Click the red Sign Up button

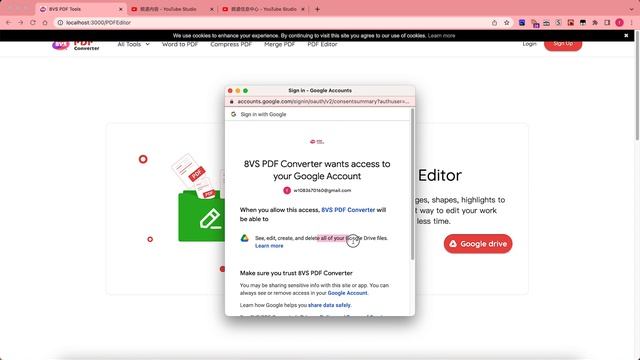pyautogui.click(x=563, y=45)
